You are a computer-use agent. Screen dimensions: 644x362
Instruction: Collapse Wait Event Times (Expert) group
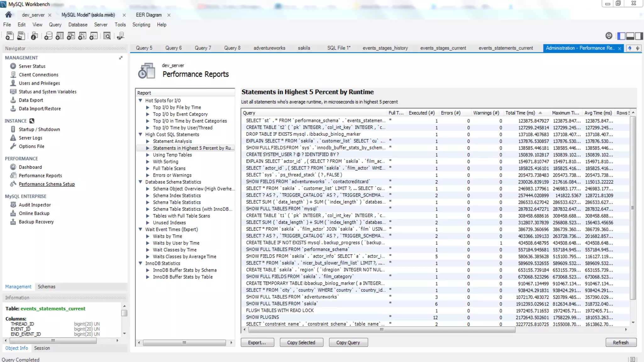point(141,229)
